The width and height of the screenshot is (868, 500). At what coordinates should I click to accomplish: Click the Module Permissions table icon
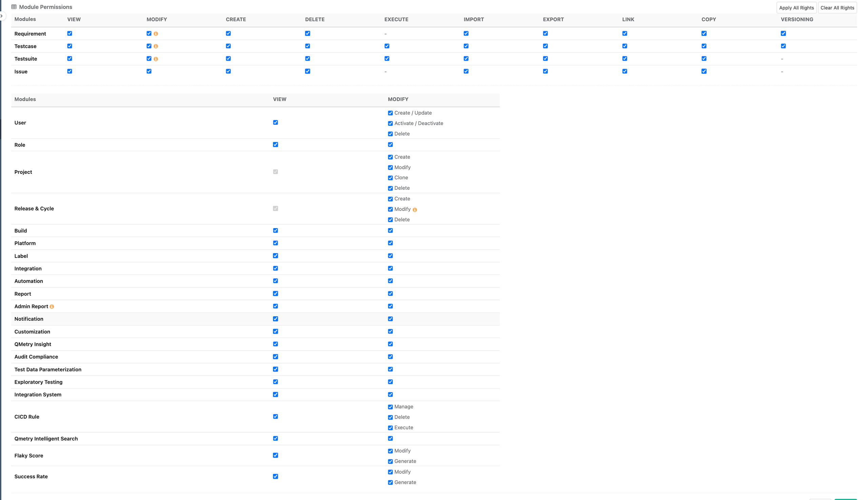pyautogui.click(x=14, y=7)
